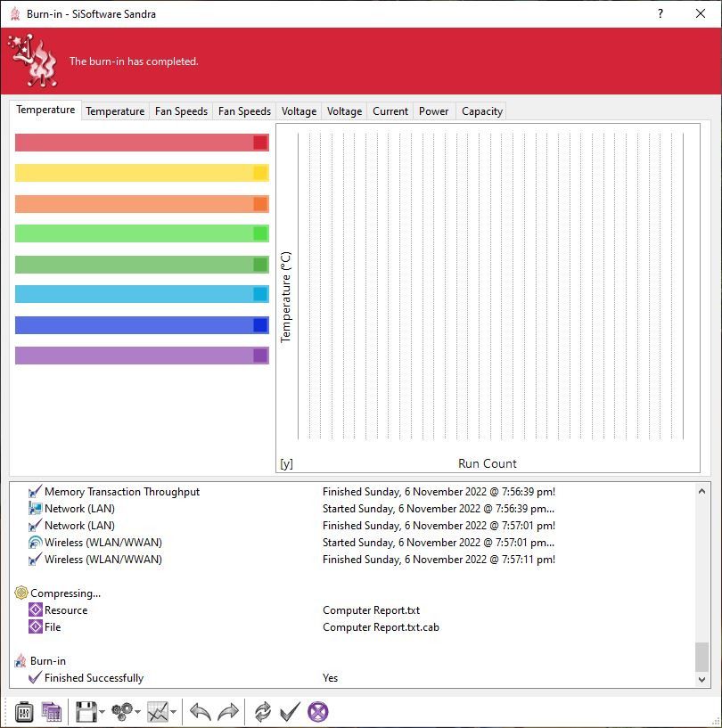Click the chart view icon

[x=157, y=711]
